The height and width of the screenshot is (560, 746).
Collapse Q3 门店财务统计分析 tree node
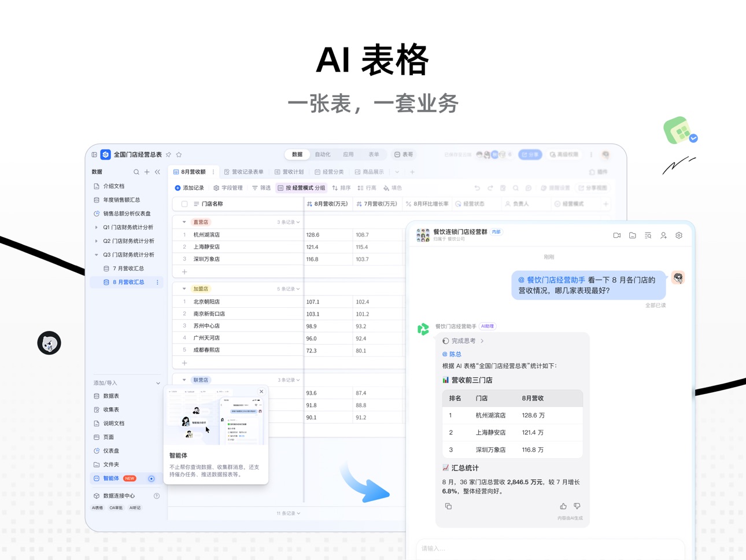(x=96, y=255)
